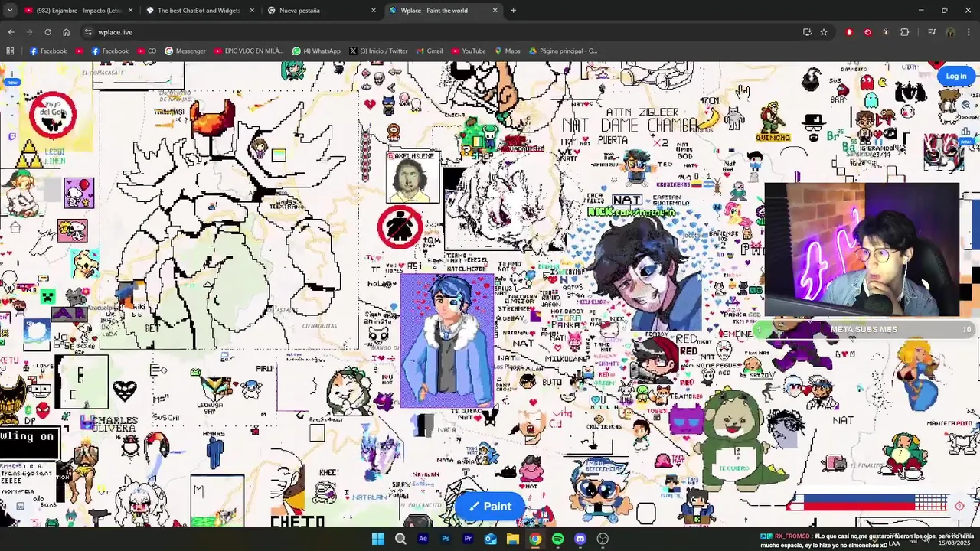Click the NAT DAME CHAMBA text
Image resolution: width=980 pixels, height=551 pixels.
pyautogui.click(x=629, y=125)
